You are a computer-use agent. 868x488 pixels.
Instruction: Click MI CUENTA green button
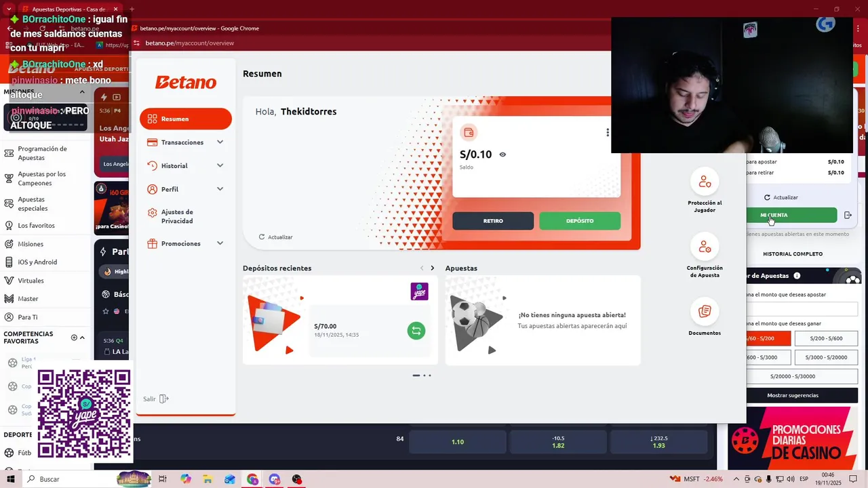coord(791,215)
